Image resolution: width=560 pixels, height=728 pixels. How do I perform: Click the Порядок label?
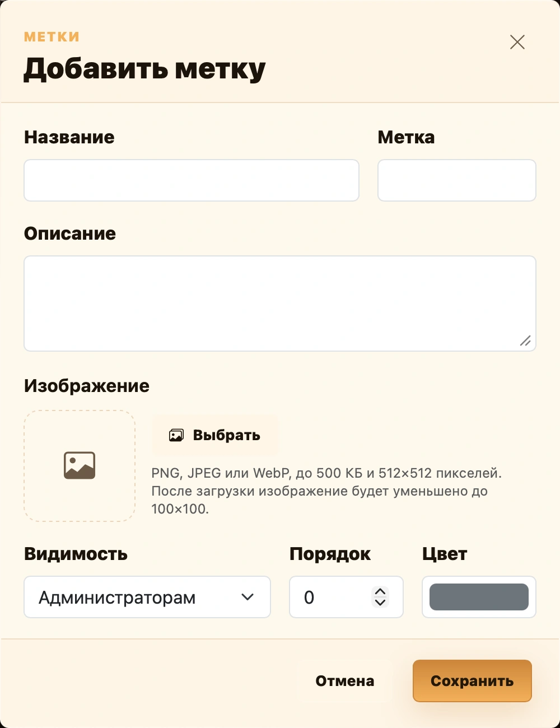(x=330, y=554)
